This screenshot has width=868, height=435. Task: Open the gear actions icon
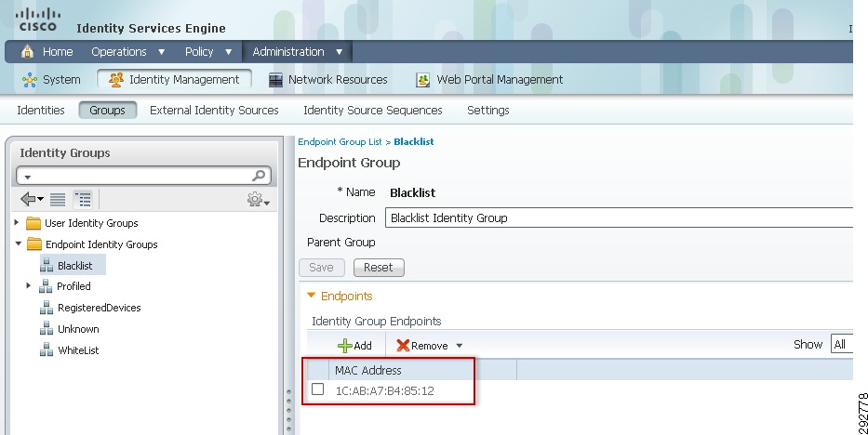click(x=255, y=199)
